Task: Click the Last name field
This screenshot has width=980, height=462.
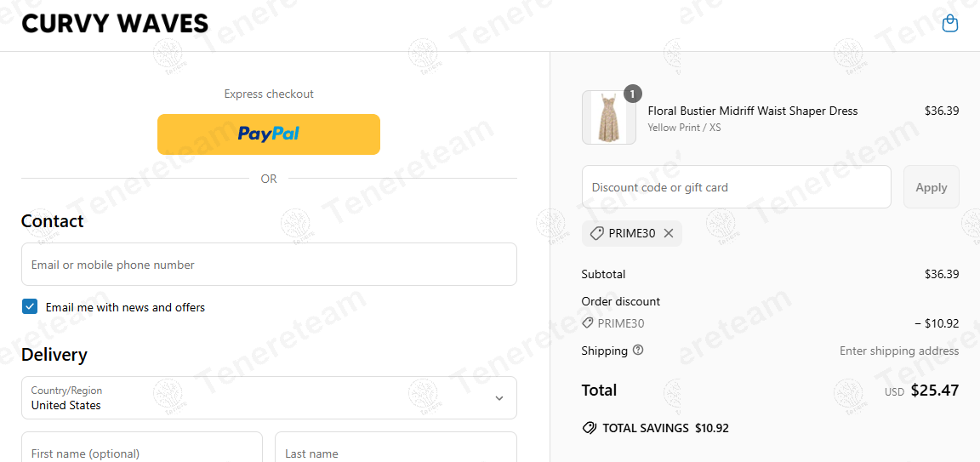Action: pyautogui.click(x=395, y=450)
